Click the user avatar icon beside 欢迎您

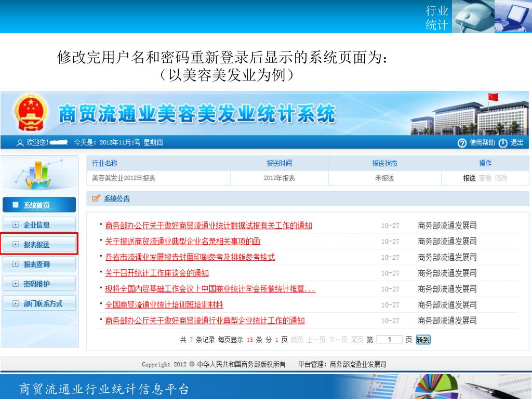coord(20,143)
